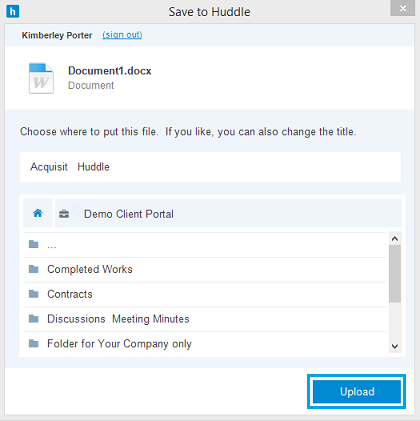Go to the home workspace icon
The height and width of the screenshot is (421, 420).
pos(38,213)
